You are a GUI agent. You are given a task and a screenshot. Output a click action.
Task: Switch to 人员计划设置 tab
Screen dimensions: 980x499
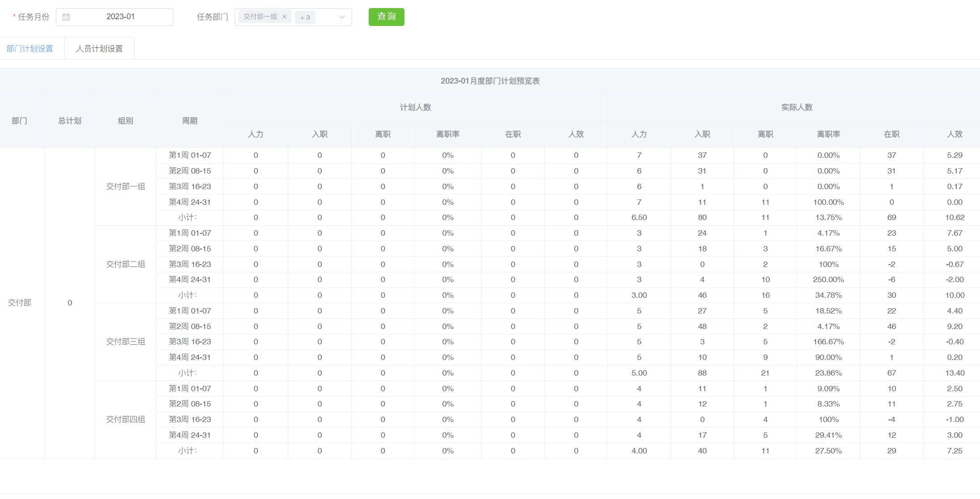coord(99,49)
